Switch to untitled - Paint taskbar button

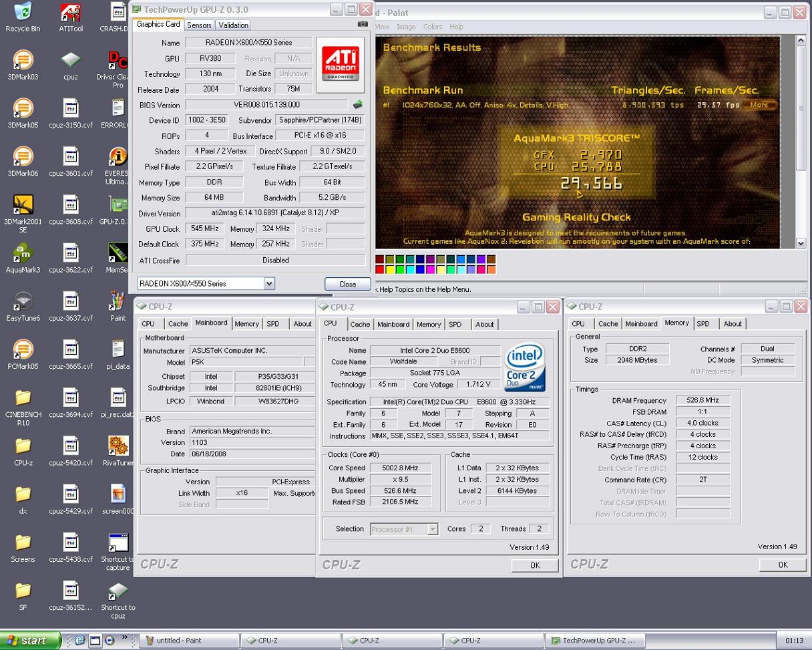coord(188,640)
